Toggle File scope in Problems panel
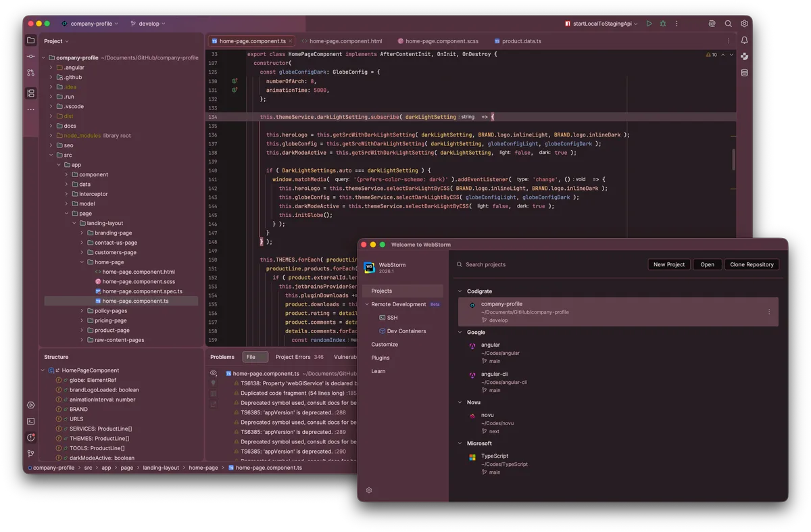 tap(255, 357)
